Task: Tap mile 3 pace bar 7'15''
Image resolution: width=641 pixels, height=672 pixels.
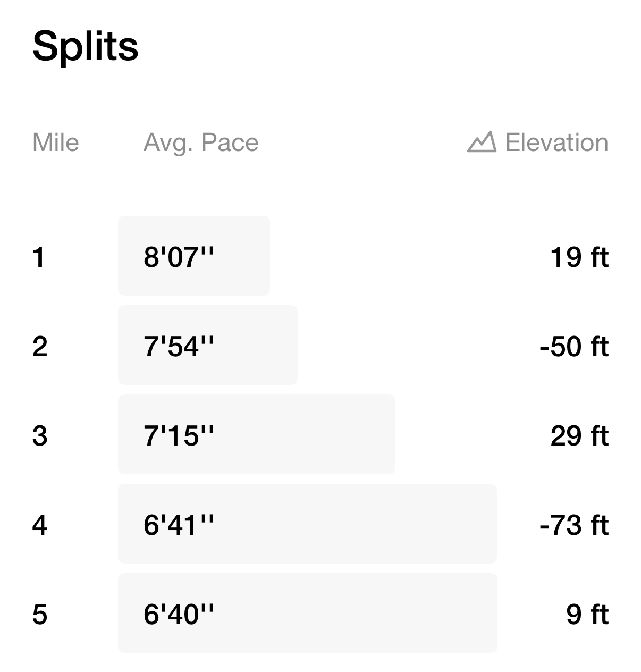Action: (x=257, y=434)
